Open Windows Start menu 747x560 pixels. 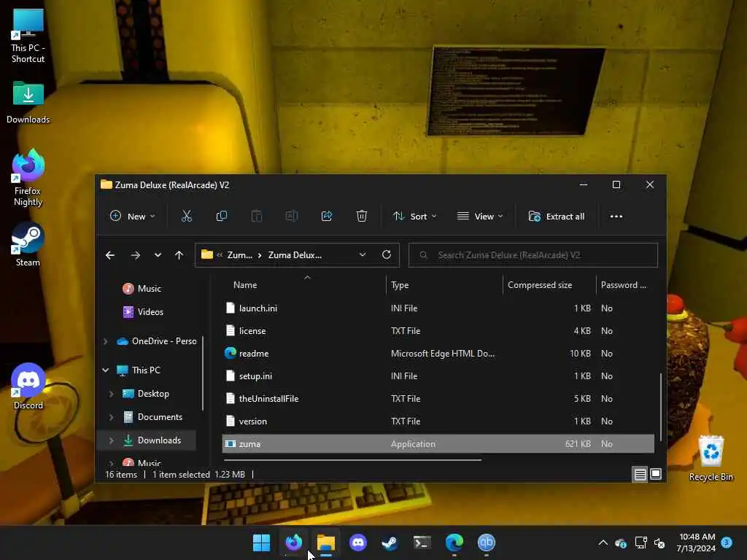pos(261,542)
